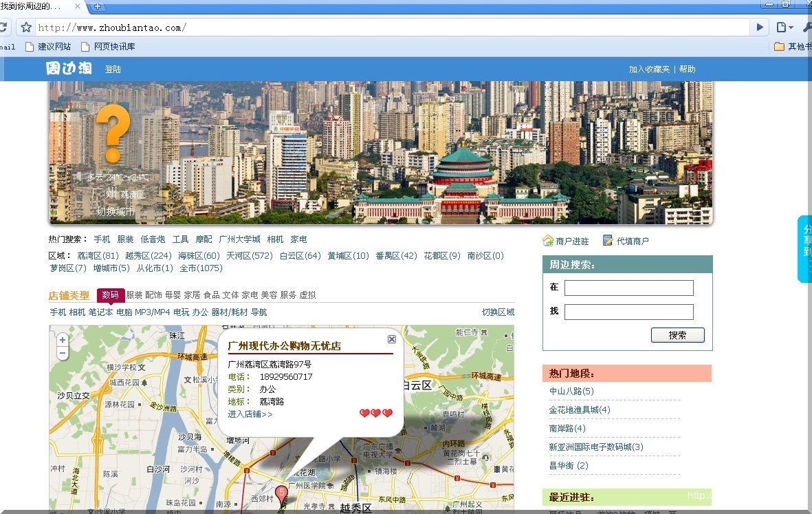Click the 代填商户 pencil-notepad icon
Image resolution: width=812 pixels, height=514 pixels.
pos(607,240)
